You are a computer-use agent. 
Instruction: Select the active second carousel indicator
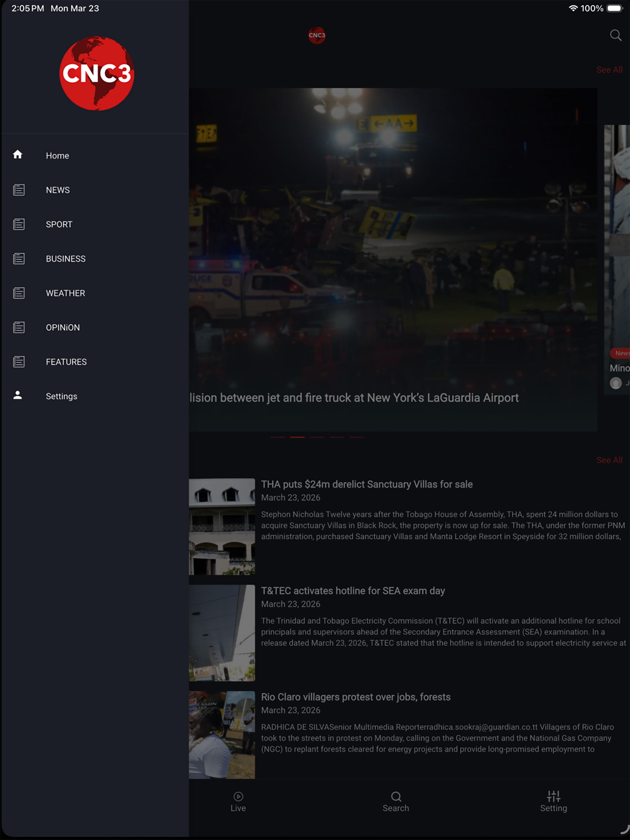(297, 437)
